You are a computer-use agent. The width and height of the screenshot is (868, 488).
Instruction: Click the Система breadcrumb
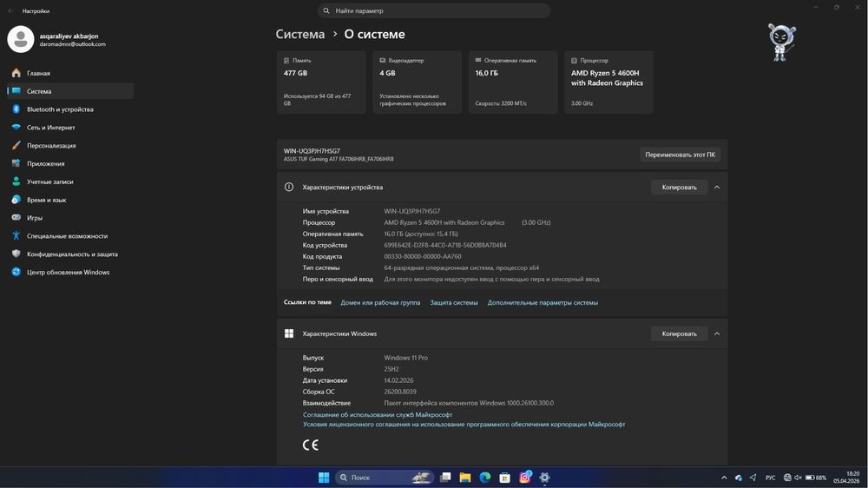coord(300,35)
